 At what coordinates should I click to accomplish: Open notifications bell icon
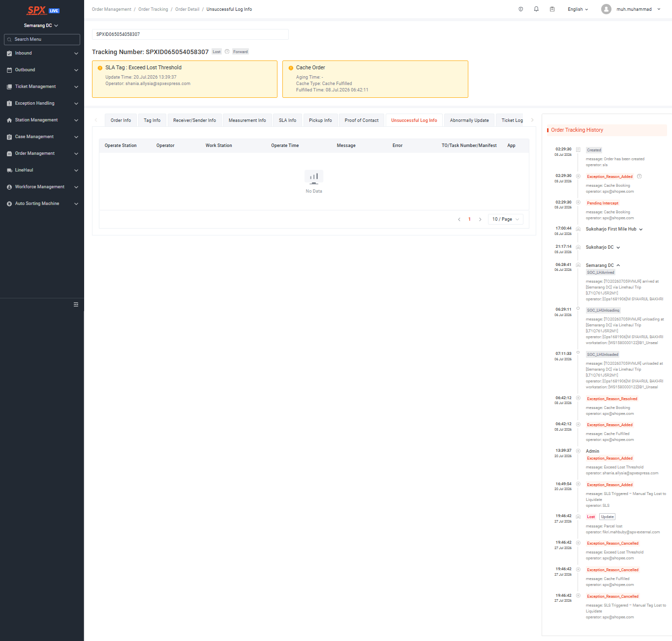pyautogui.click(x=536, y=9)
